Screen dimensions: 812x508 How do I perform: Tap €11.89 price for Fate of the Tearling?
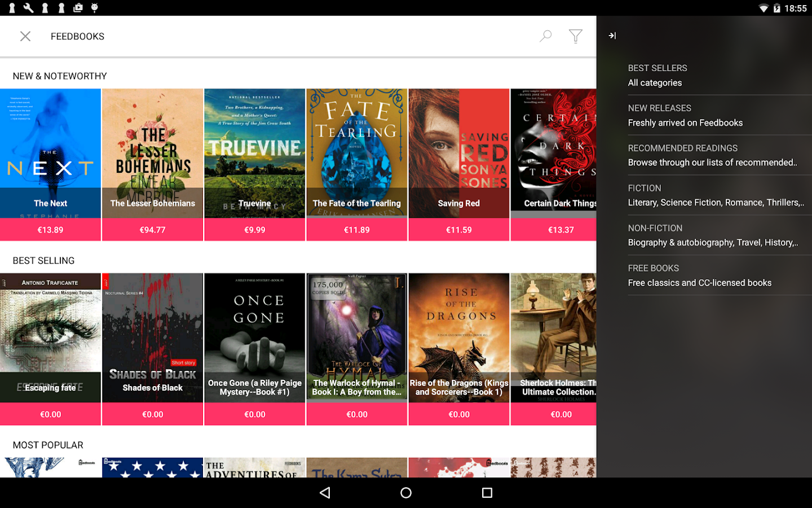pyautogui.click(x=357, y=230)
